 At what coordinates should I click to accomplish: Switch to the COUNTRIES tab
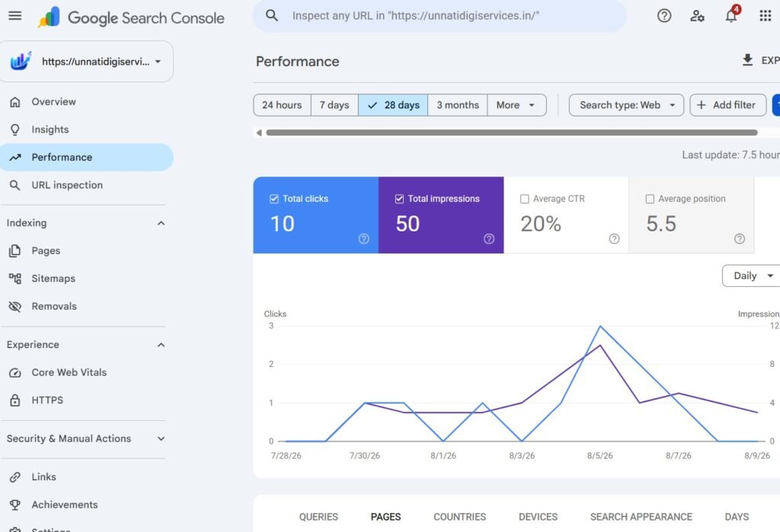click(x=459, y=517)
